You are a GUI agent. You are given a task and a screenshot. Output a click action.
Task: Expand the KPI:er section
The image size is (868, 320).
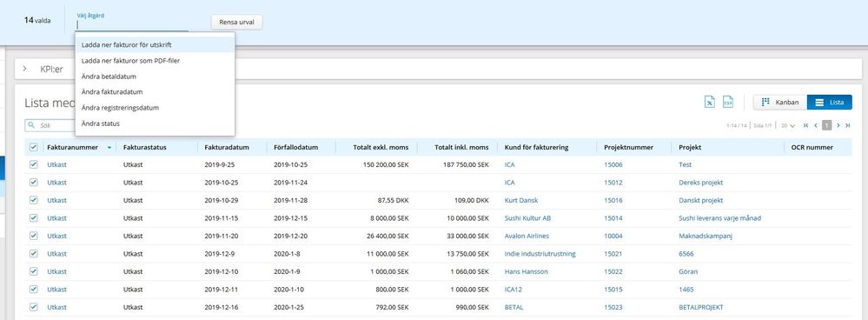tap(25, 69)
